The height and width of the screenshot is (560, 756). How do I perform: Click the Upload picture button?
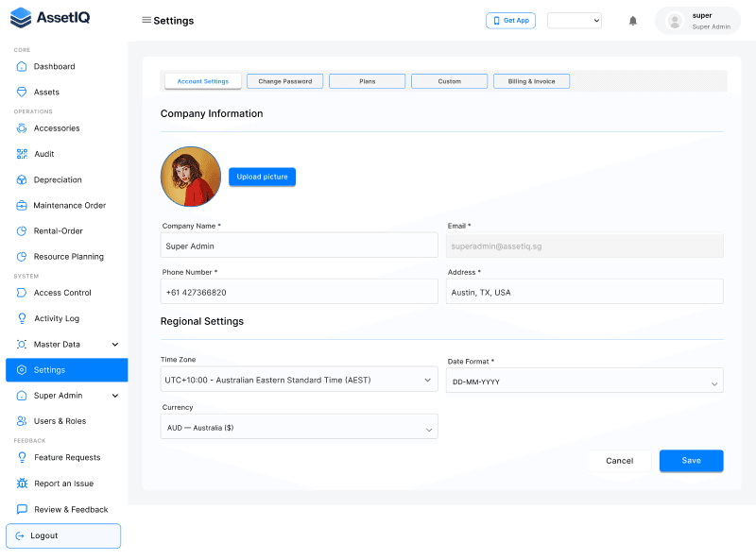click(262, 177)
